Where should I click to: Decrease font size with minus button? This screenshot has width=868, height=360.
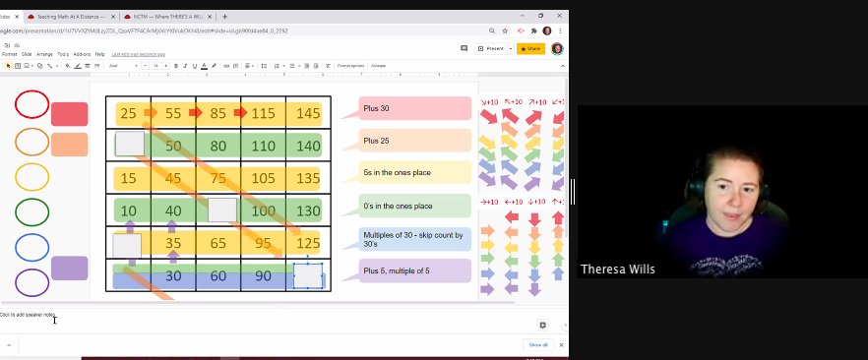coord(145,66)
